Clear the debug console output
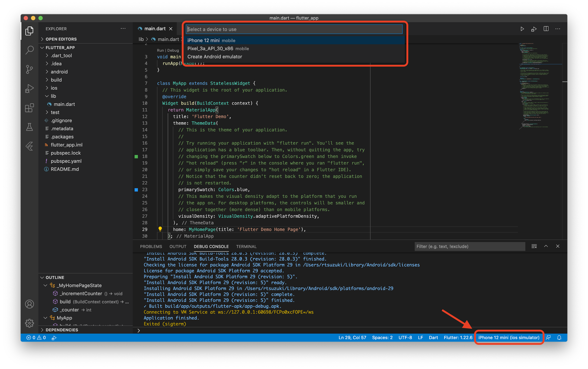The height and width of the screenshot is (369, 588). click(x=534, y=246)
